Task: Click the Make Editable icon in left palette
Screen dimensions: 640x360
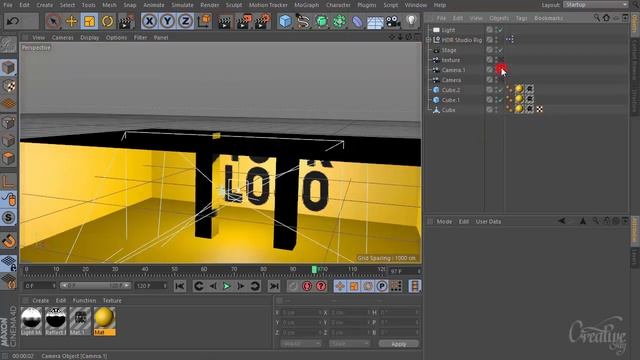Action: (8, 44)
